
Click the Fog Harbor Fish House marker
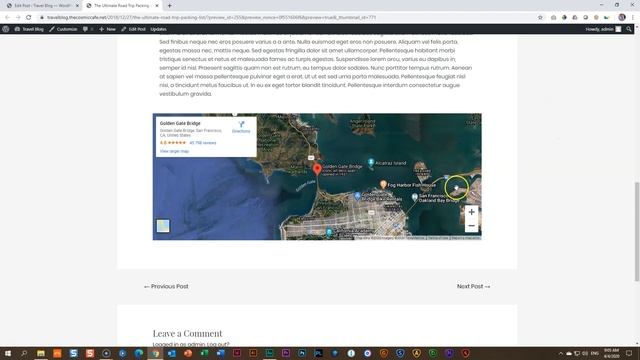pos(383,185)
